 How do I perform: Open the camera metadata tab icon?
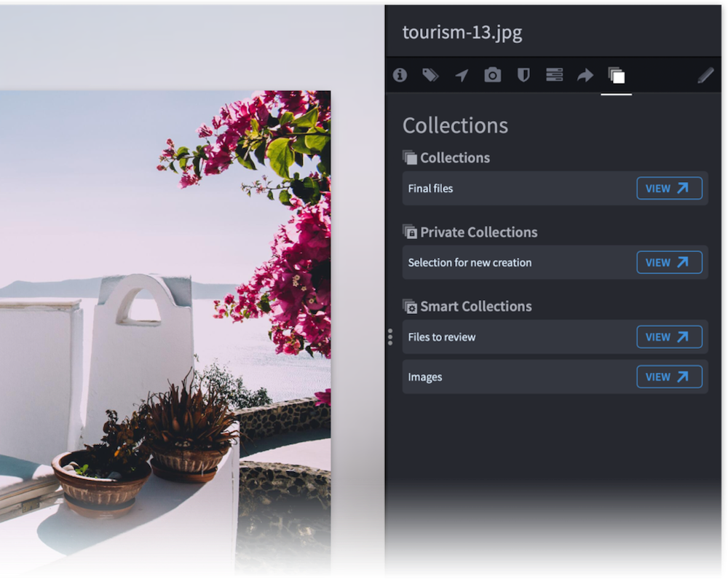coord(493,75)
